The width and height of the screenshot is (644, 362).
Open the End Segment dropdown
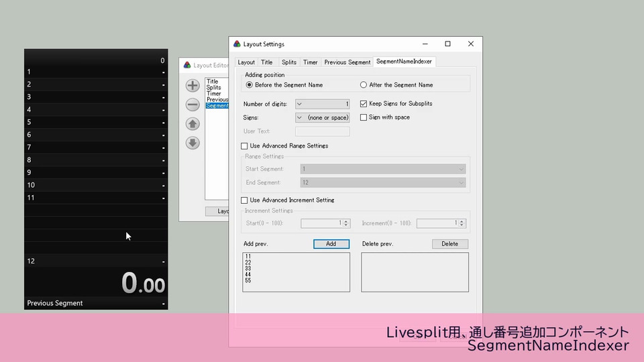click(x=383, y=182)
